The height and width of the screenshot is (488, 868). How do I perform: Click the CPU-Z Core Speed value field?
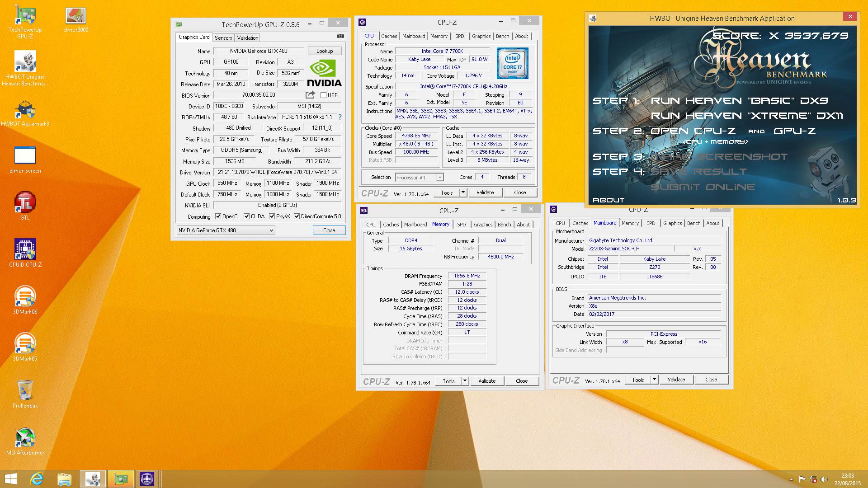(416, 136)
